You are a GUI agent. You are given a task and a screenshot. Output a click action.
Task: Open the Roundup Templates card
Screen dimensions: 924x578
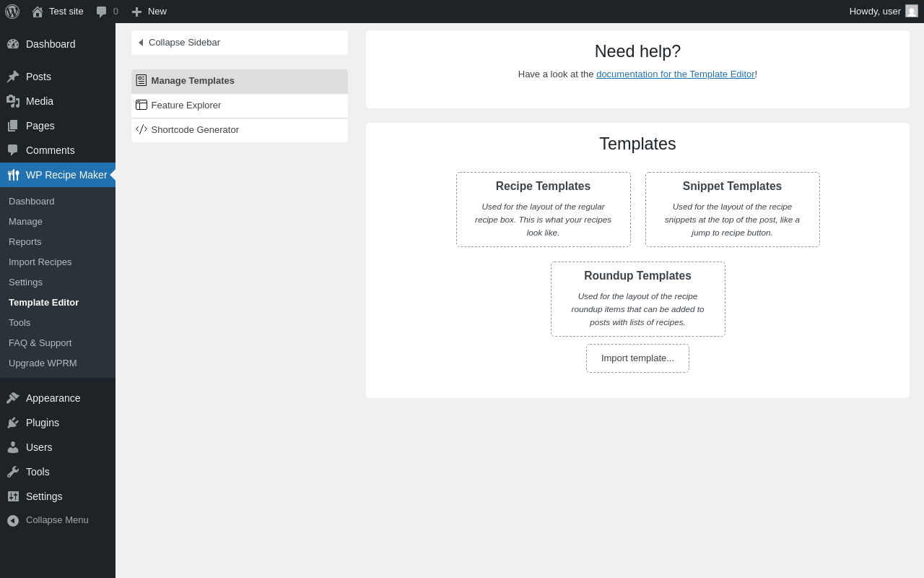(638, 299)
